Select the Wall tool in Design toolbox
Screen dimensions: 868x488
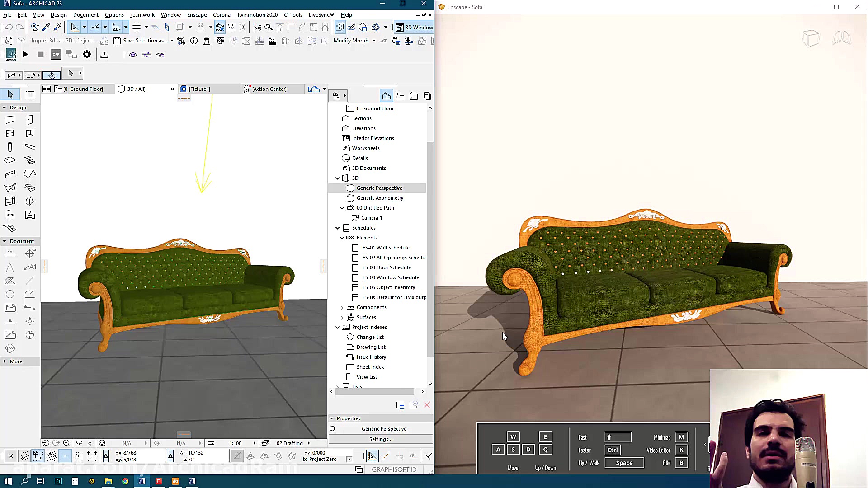[x=10, y=120]
